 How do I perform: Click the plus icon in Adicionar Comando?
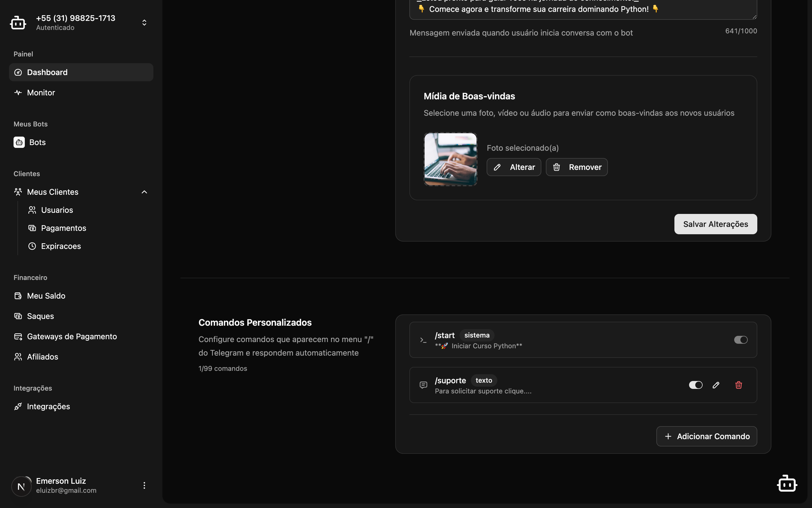click(x=668, y=436)
